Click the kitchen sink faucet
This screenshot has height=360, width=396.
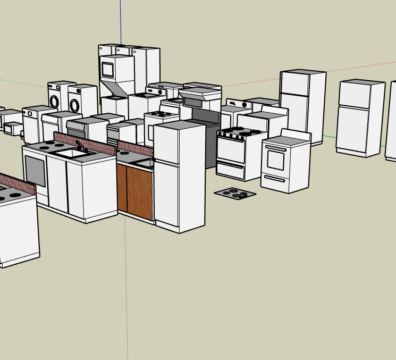80,146
